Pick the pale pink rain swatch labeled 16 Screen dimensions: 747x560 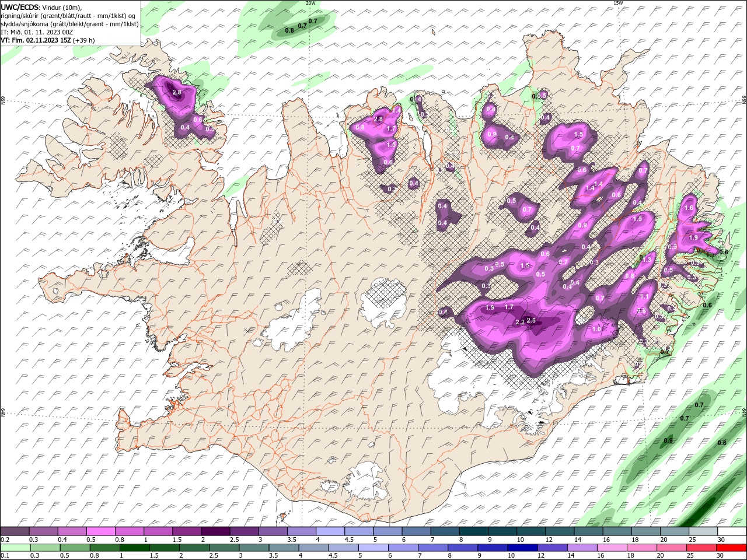(612, 548)
